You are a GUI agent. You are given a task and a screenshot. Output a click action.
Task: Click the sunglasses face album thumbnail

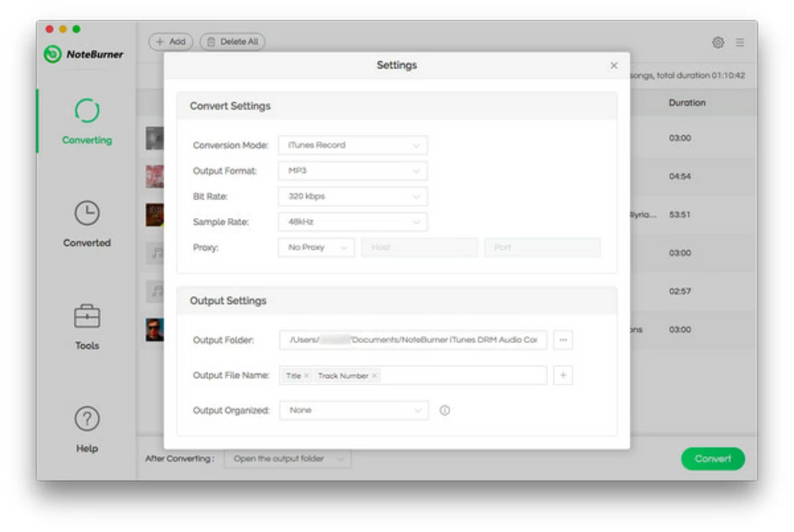click(155, 330)
